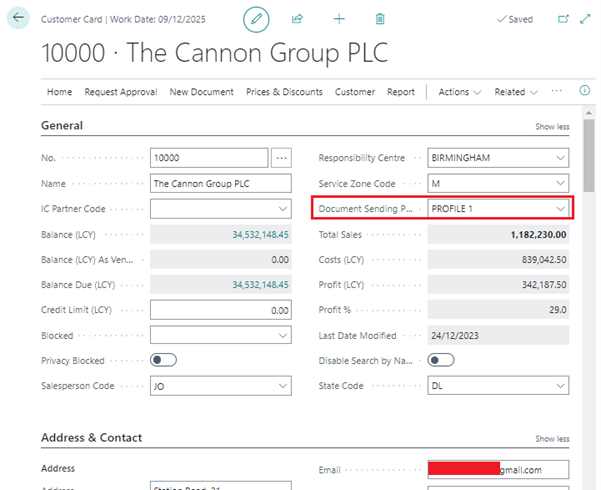Image resolution: width=601 pixels, height=490 pixels.
Task: Click the scrollbar up arrow
Action: [588, 113]
